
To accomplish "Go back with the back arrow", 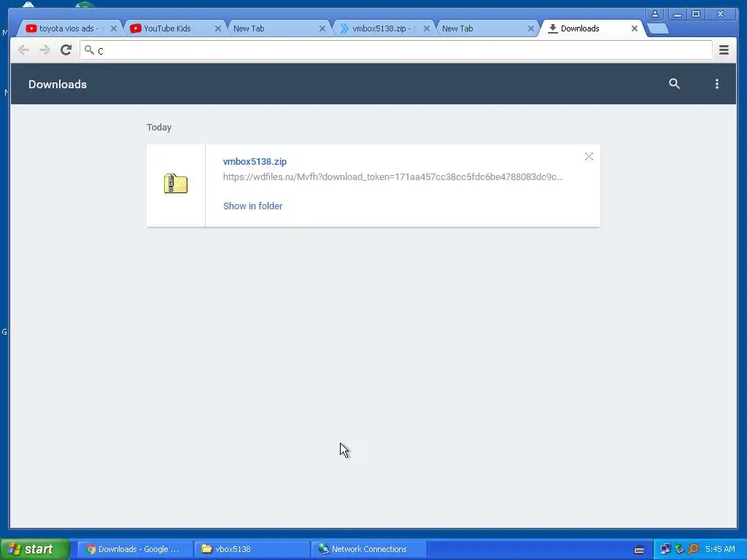I will pos(23,50).
